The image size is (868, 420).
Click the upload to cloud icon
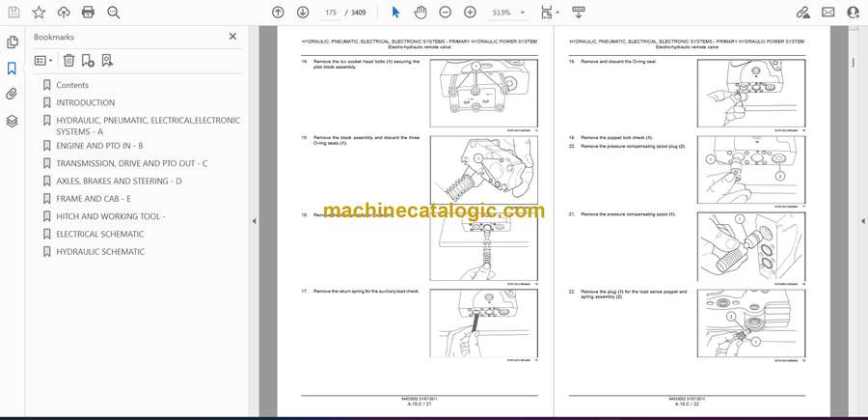[64, 13]
